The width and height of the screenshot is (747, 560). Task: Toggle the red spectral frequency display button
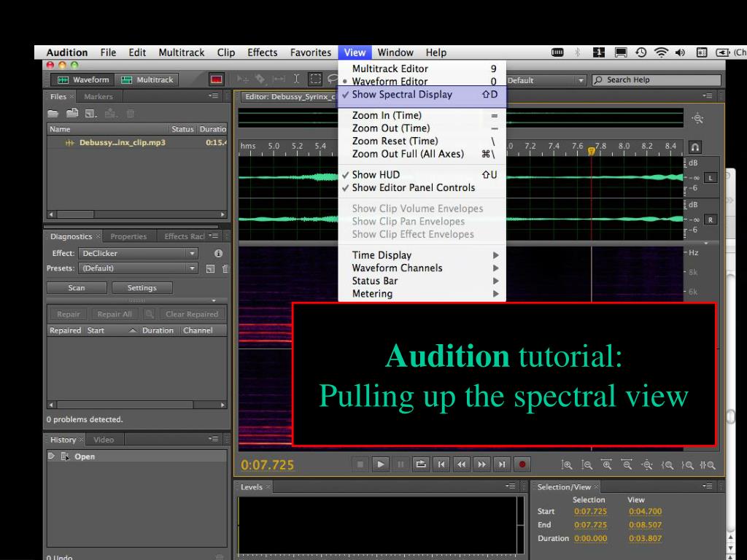216,79
